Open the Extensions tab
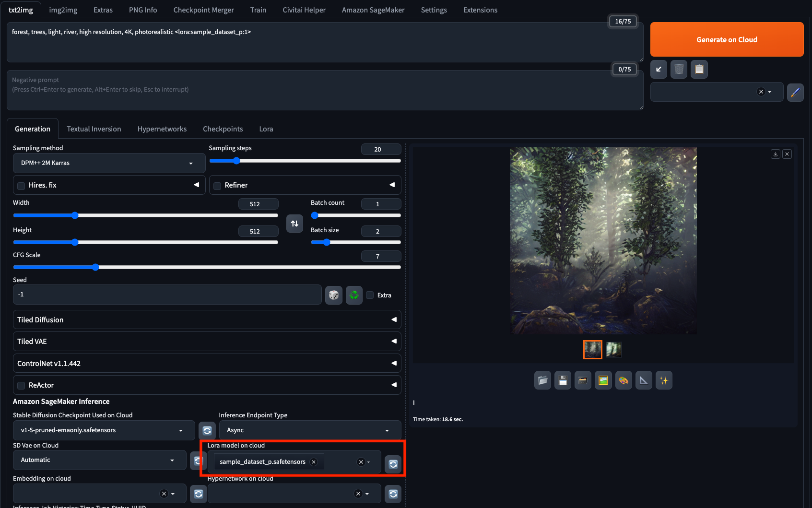 (x=480, y=10)
